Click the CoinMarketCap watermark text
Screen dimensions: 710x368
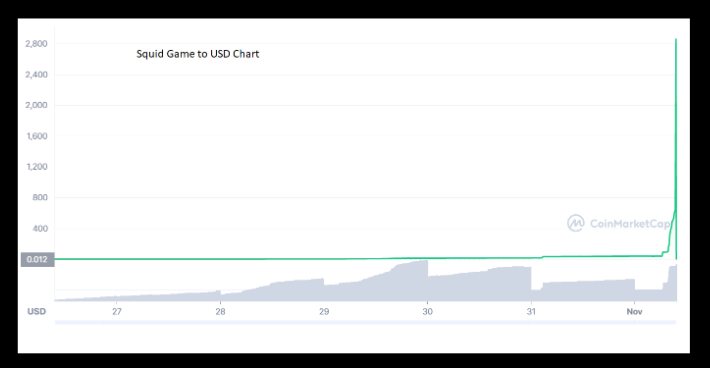[630, 224]
